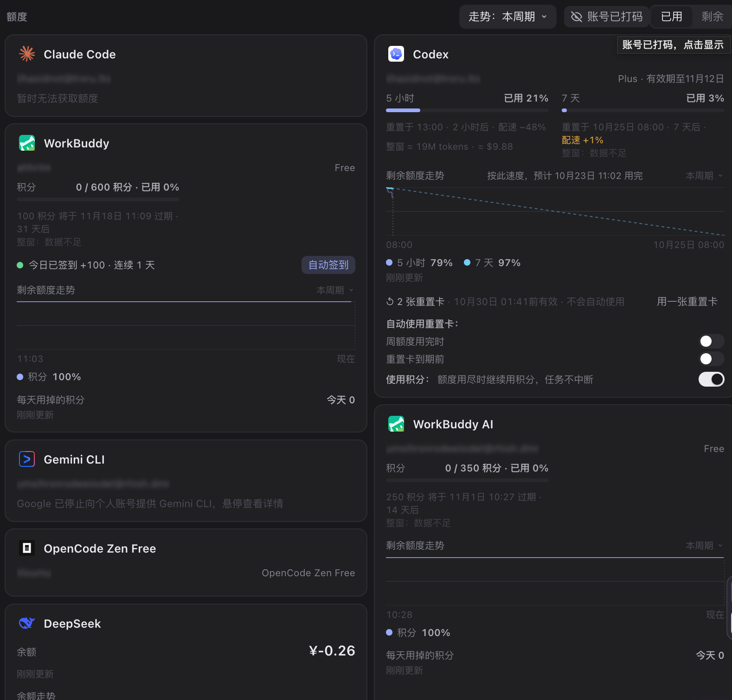Image resolution: width=732 pixels, height=700 pixels.
Task: Click the Codex 5 小时 usage bar
Action: click(x=467, y=110)
